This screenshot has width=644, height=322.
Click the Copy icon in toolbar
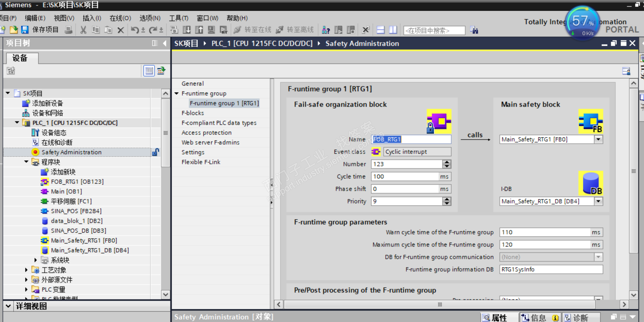96,30
